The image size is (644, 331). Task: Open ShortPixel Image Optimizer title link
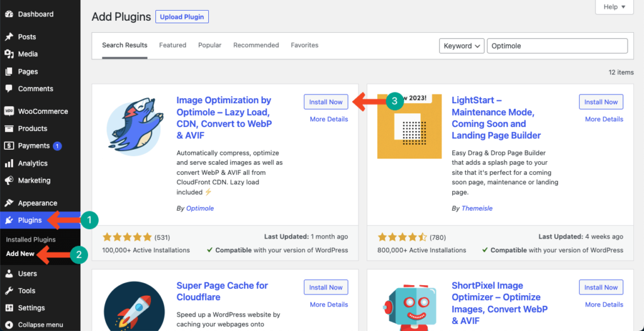(499, 303)
